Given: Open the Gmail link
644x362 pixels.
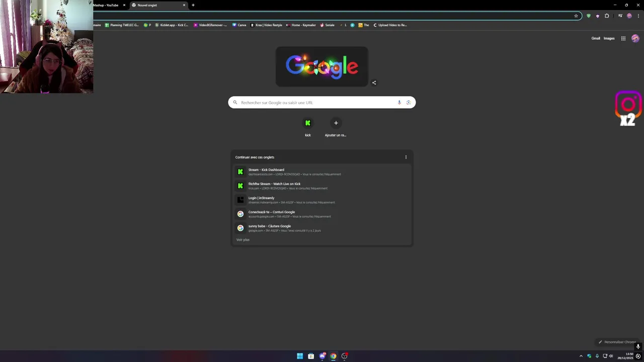Looking at the screenshot, I should coord(596,38).
